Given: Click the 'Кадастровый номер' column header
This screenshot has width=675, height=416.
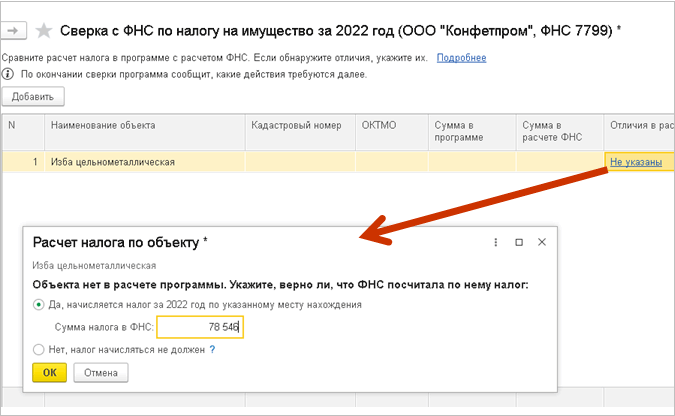Looking at the screenshot, I should click(x=298, y=126).
